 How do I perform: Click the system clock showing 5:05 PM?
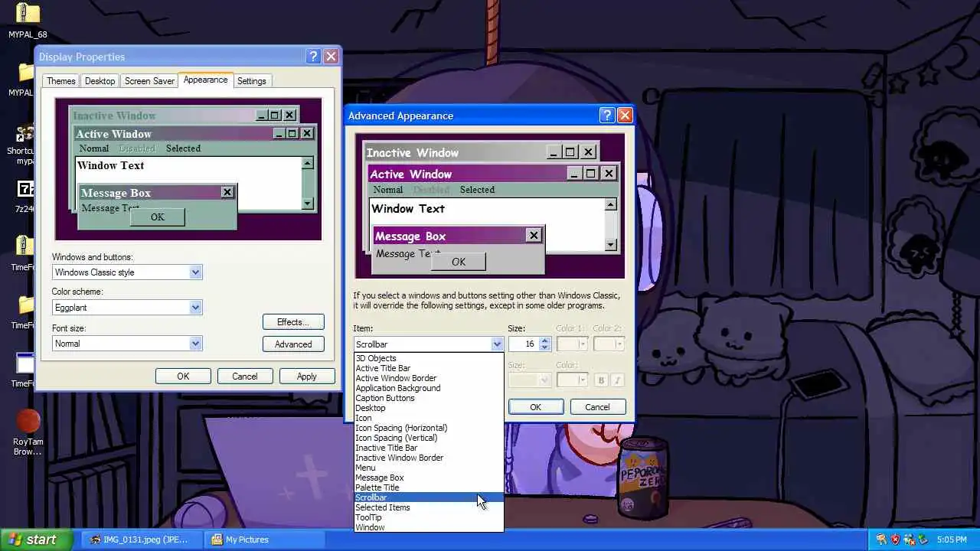pos(952,540)
